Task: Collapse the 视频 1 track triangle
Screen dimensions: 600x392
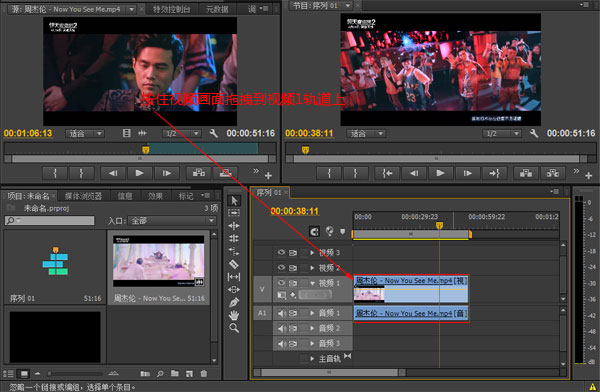Action: tap(312, 283)
